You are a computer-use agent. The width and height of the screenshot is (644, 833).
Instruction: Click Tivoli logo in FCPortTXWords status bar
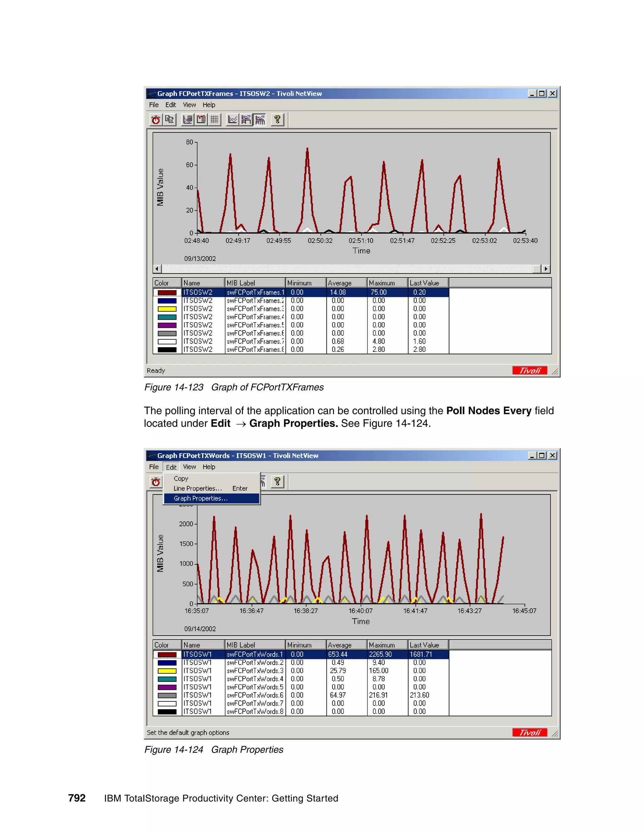point(530,732)
